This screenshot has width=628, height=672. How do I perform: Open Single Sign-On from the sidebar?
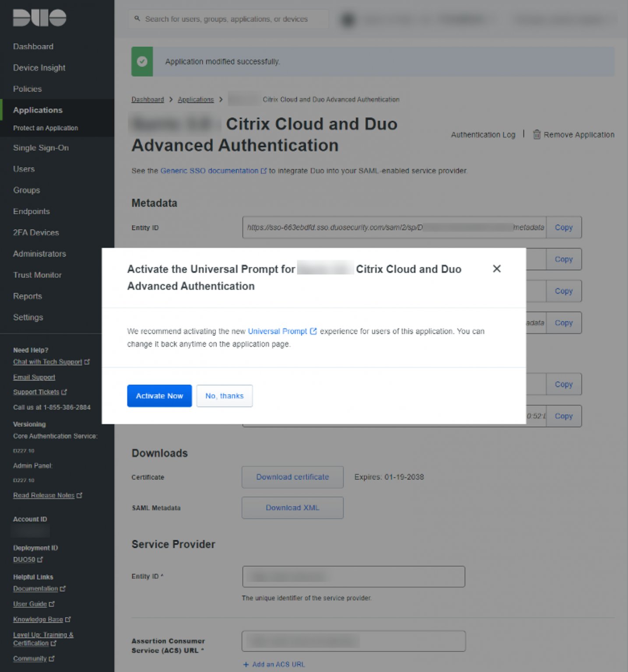coord(41,147)
